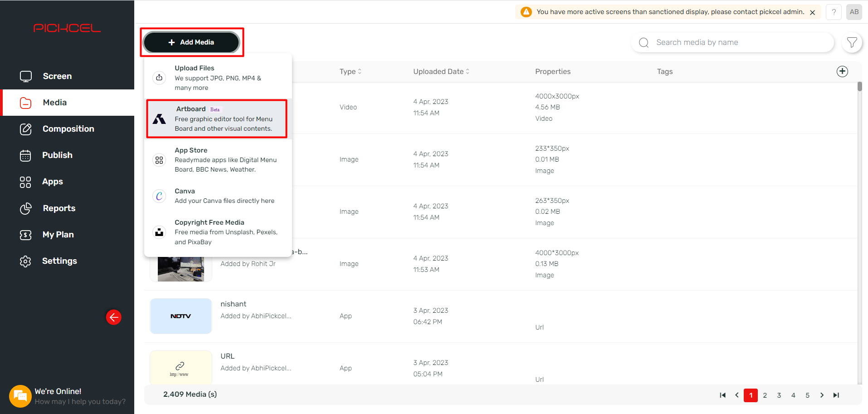Click the My Plan dollar icon
The height and width of the screenshot is (414, 868).
click(26, 235)
